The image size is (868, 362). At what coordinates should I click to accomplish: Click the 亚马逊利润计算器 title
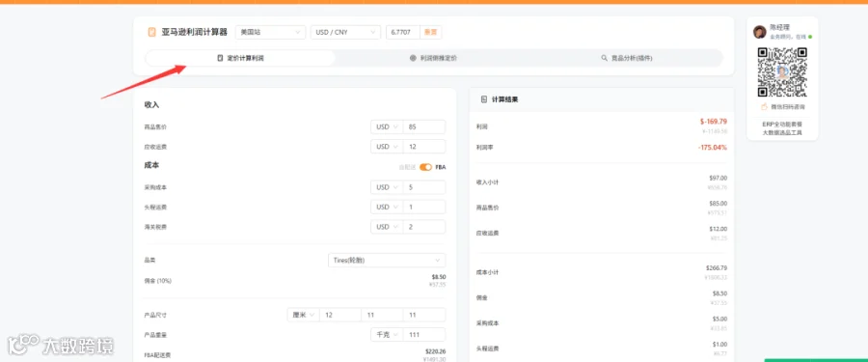[x=194, y=32]
